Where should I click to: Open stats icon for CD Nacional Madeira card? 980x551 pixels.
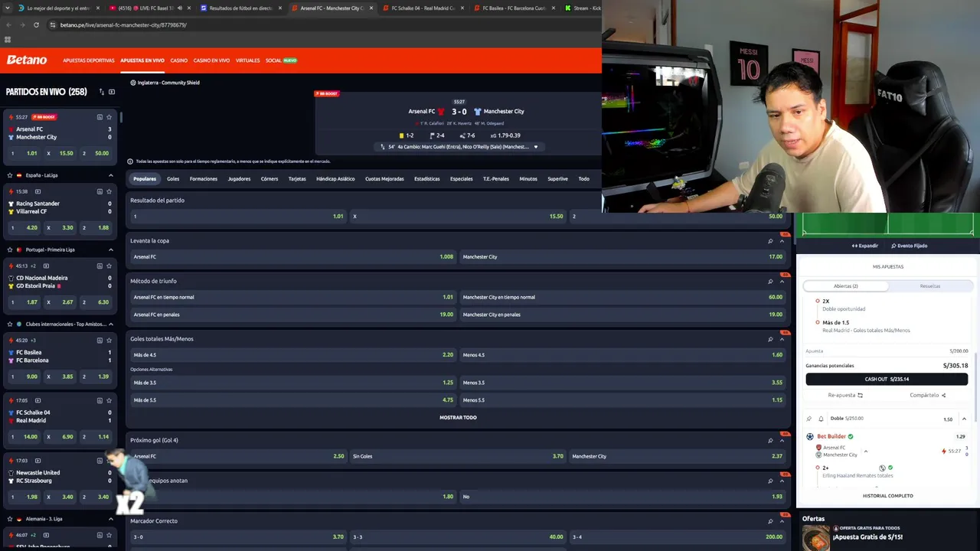click(100, 266)
